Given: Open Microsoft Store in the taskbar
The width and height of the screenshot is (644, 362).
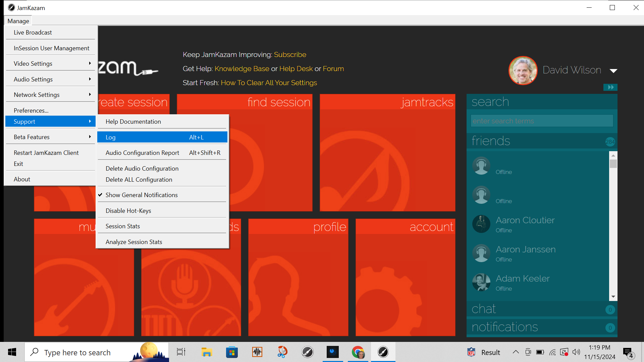Looking at the screenshot, I should (x=232, y=352).
